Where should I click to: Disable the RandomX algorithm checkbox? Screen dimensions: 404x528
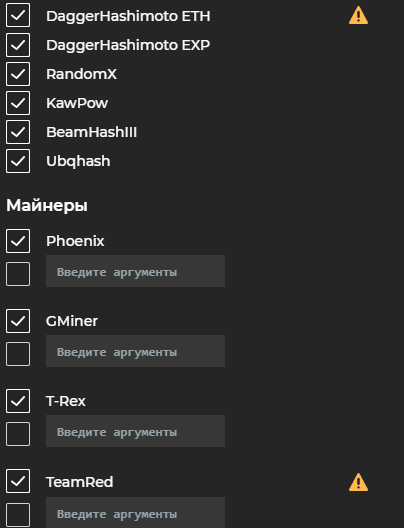point(18,74)
